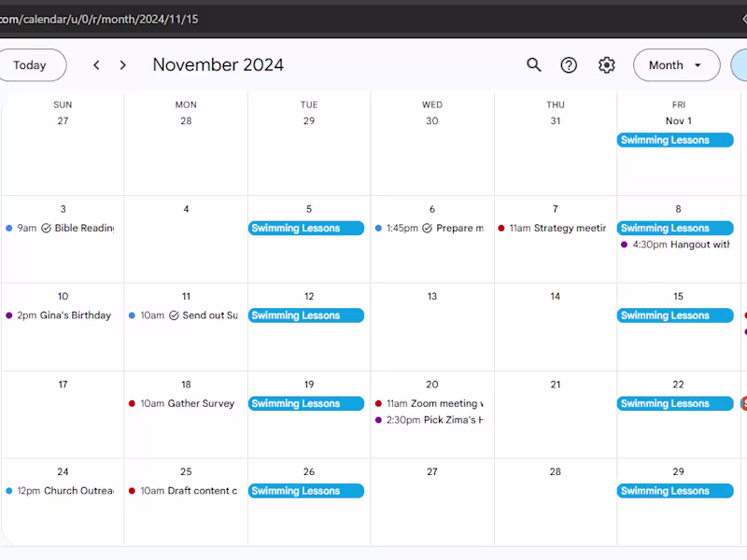
Task: Mark the Prepare task on November 6 complete
Action: [x=428, y=227]
